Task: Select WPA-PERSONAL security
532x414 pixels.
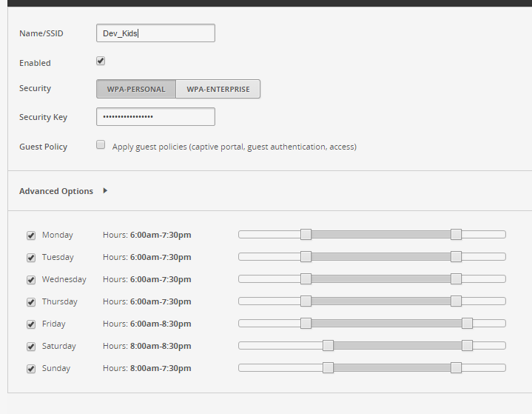Action: 136,89
